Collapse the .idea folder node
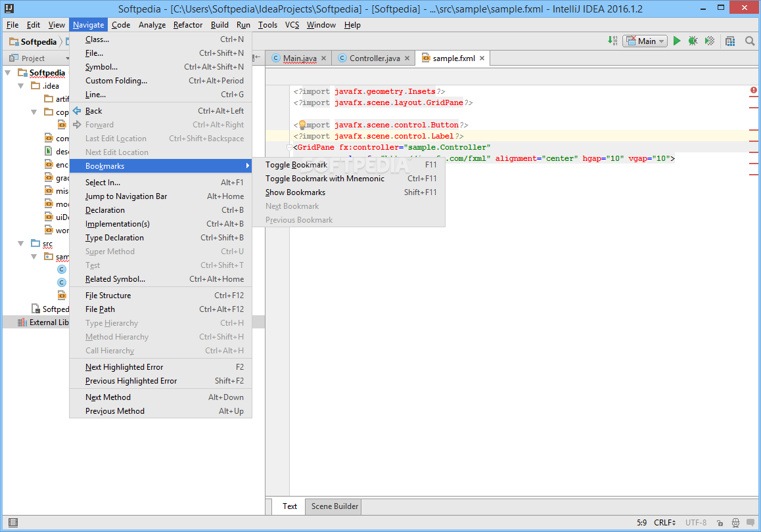This screenshot has width=761, height=532. [20, 86]
